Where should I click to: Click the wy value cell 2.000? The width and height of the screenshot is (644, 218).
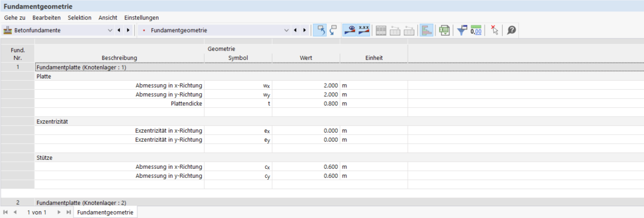(306, 94)
